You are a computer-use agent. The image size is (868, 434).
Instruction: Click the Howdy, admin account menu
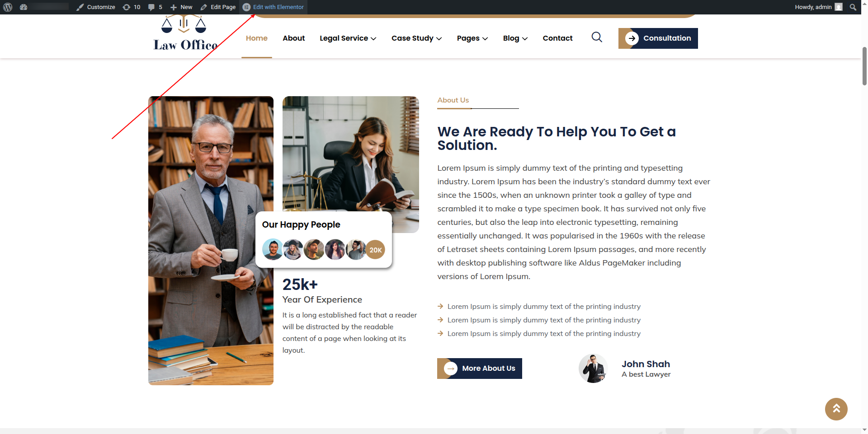[x=818, y=7]
